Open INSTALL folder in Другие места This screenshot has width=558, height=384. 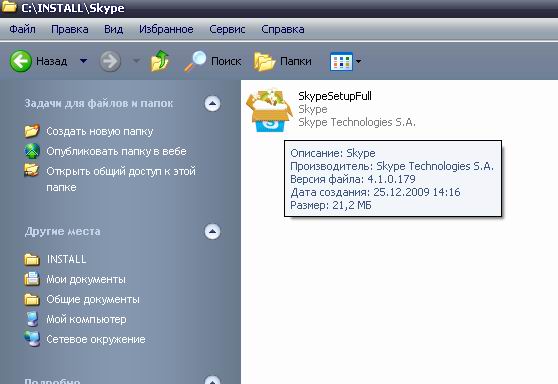coord(66,259)
